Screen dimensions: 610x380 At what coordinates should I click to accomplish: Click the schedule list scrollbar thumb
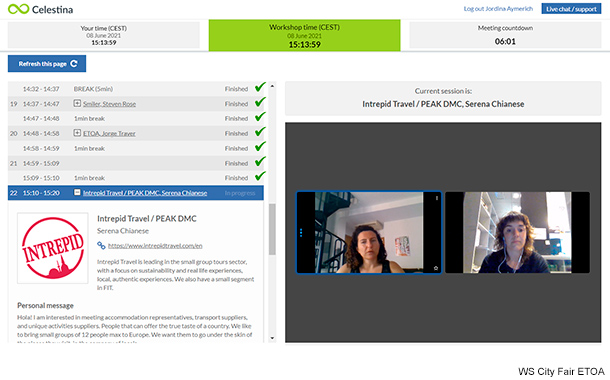(272, 229)
